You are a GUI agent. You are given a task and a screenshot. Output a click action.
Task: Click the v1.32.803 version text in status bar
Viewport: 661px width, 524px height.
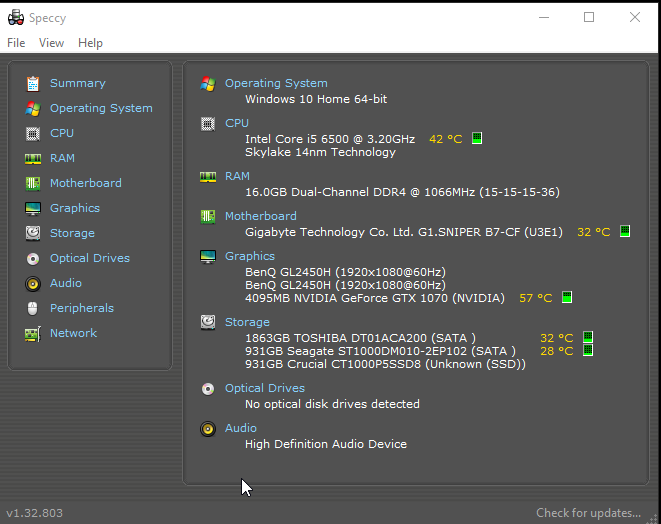[35, 513]
